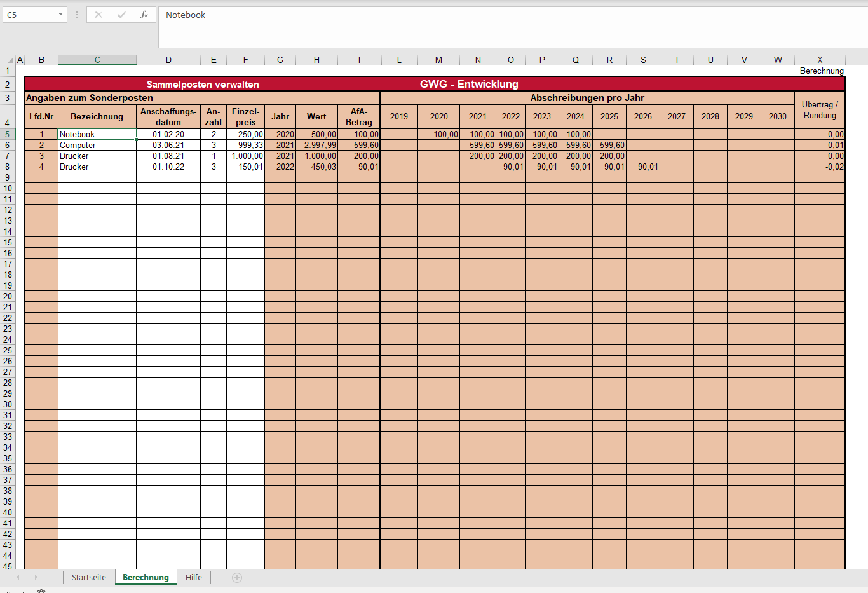Click the Lfd.Nr heading cell
The image size is (868, 593).
pos(41,116)
